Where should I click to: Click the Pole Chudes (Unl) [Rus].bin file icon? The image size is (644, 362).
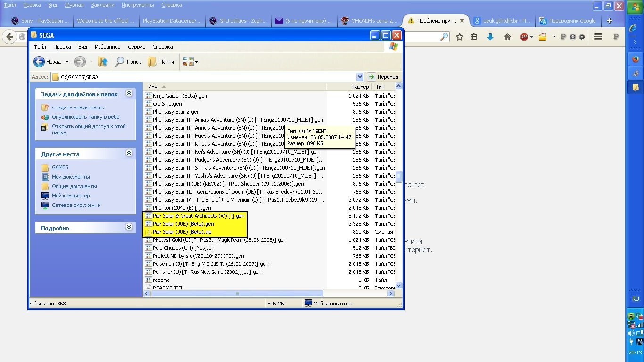coord(149,248)
